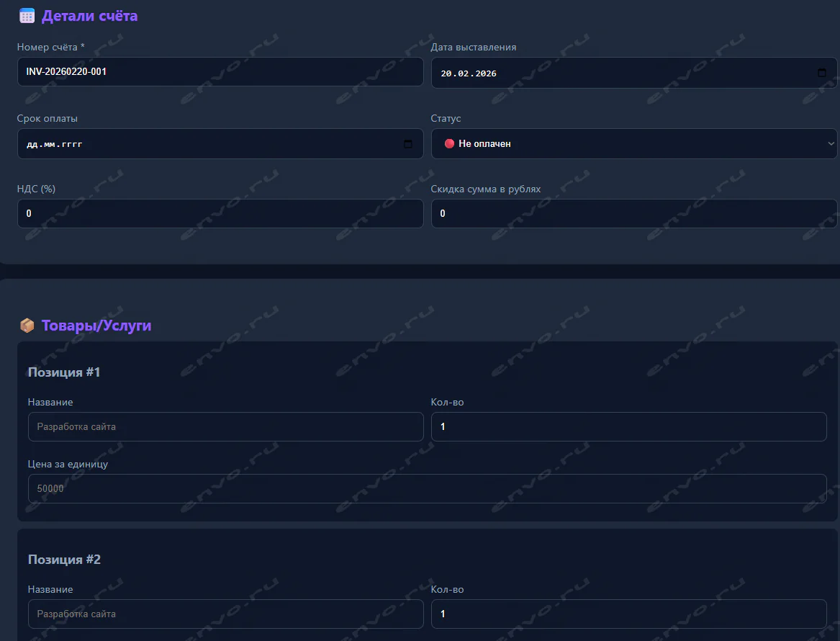Click the Позиция #1 heading
This screenshot has height=641, width=840.
[64, 372]
